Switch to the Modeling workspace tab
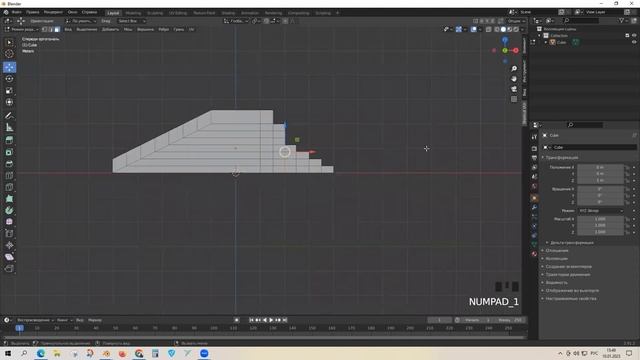 click(133, 13)
